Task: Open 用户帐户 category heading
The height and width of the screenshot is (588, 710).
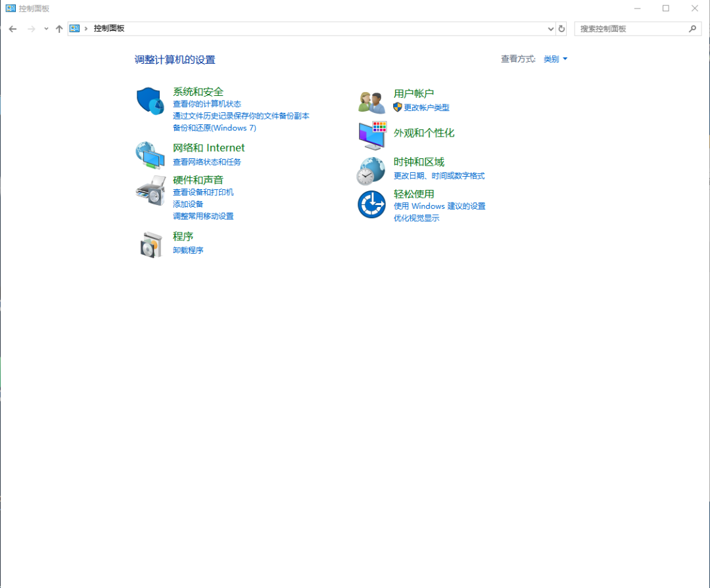Action: (x=414, y=93)
